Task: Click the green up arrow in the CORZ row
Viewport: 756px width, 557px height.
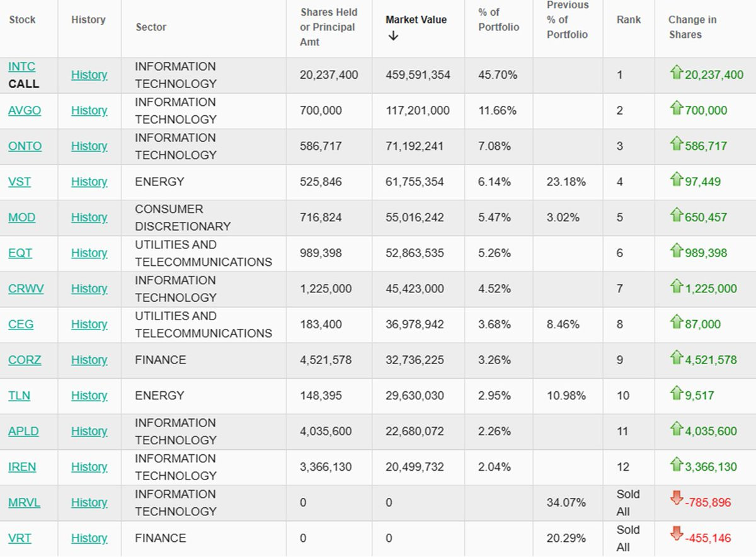Action: click(677, 359)
